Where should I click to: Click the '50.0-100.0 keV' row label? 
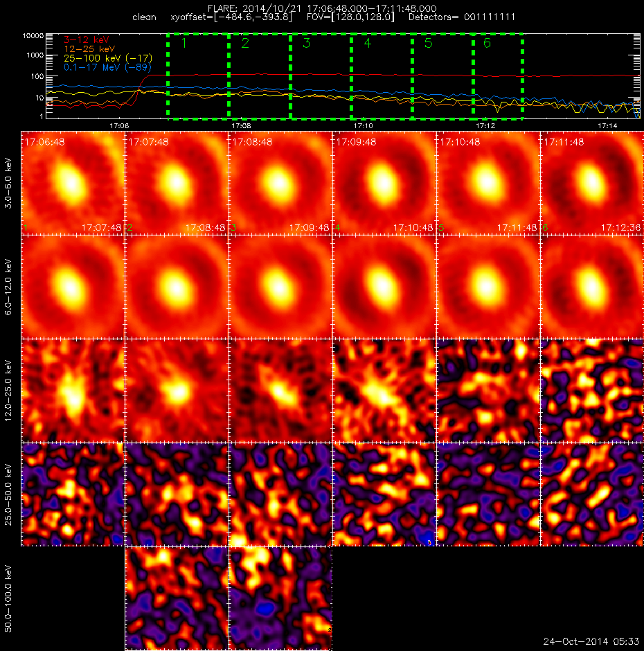8,598
